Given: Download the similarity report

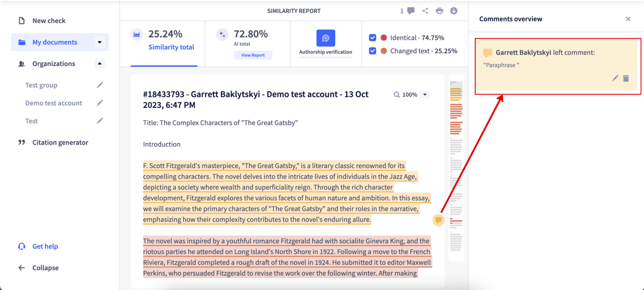Looking at the screenshot, I should click(454, 10).
